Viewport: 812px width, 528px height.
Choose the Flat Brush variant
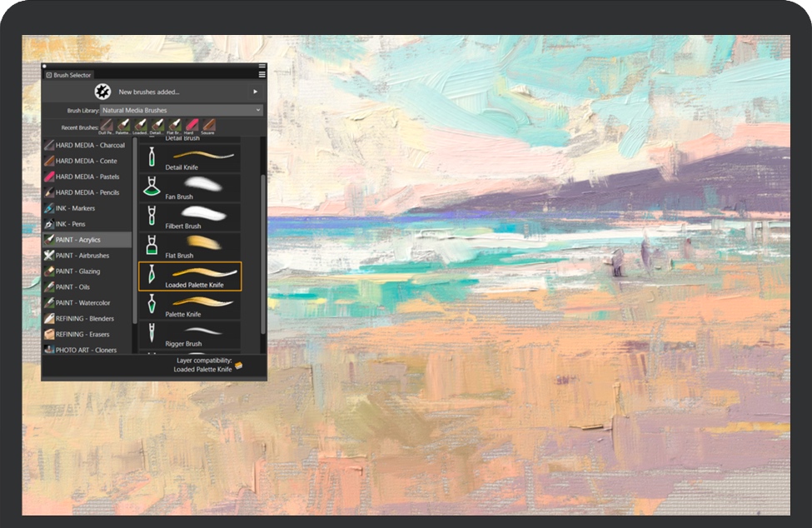pos(190,247)
